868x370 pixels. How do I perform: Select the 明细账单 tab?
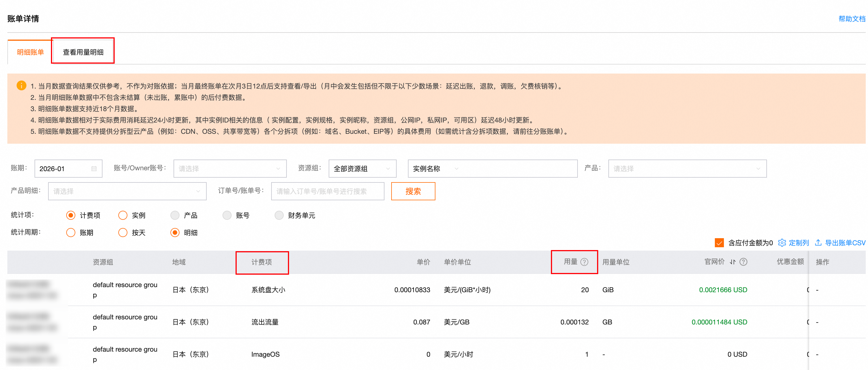(30, 52)
